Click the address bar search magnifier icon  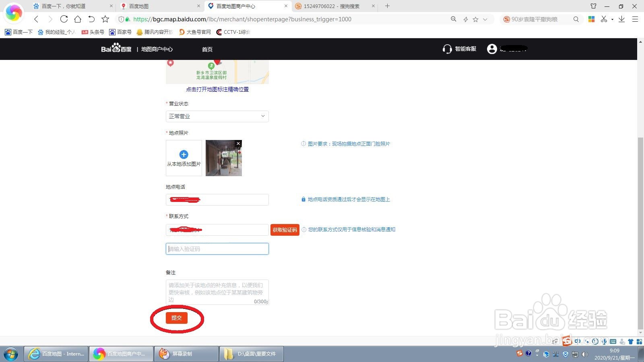click(x=454, y=19)
